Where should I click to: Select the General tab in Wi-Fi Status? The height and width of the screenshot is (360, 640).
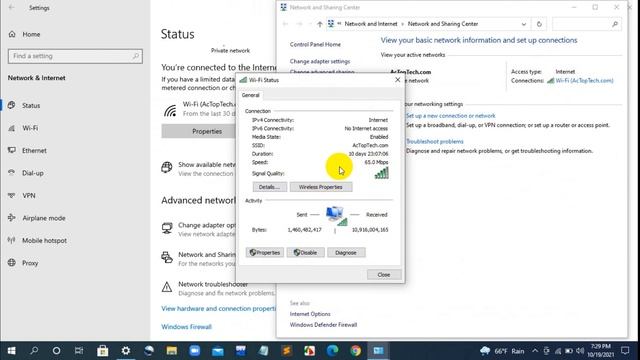point(251,95)
